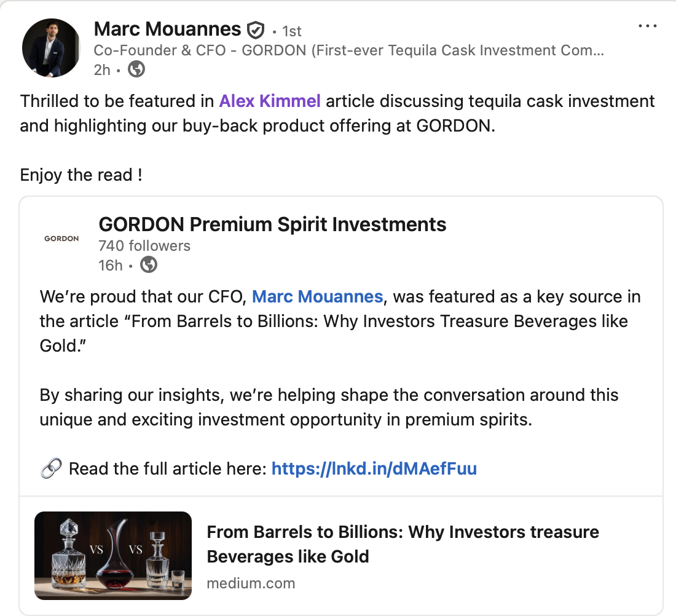Click Marc Mouannes' verified badge icon

tap(255, 30)
